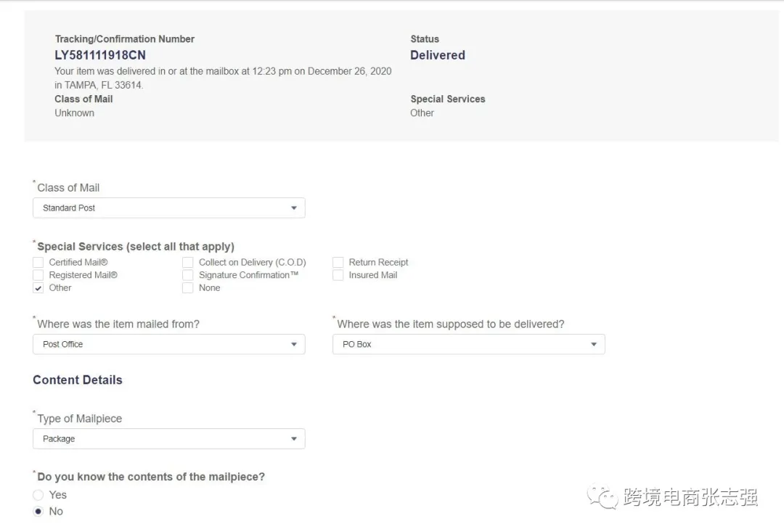The width and height of the screenshot is (784, 532).
Task: Click the Delivered status text
Action: tap(438, 55)
